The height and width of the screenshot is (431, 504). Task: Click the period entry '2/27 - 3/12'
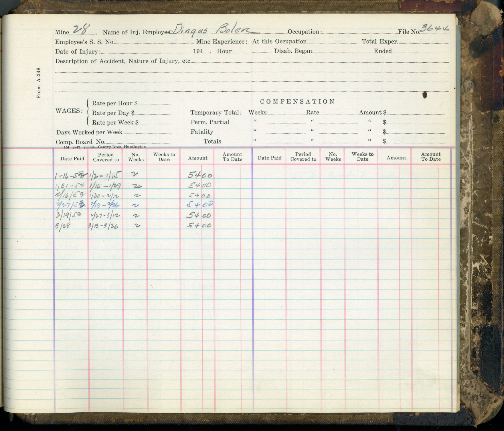pyautogui.click(x=105, y=215)
